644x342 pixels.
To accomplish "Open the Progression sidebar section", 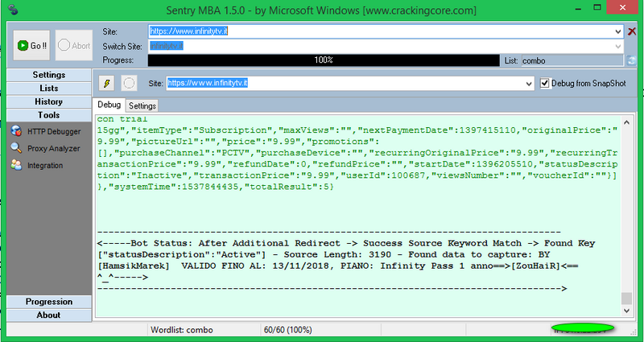I will point(49,302).
